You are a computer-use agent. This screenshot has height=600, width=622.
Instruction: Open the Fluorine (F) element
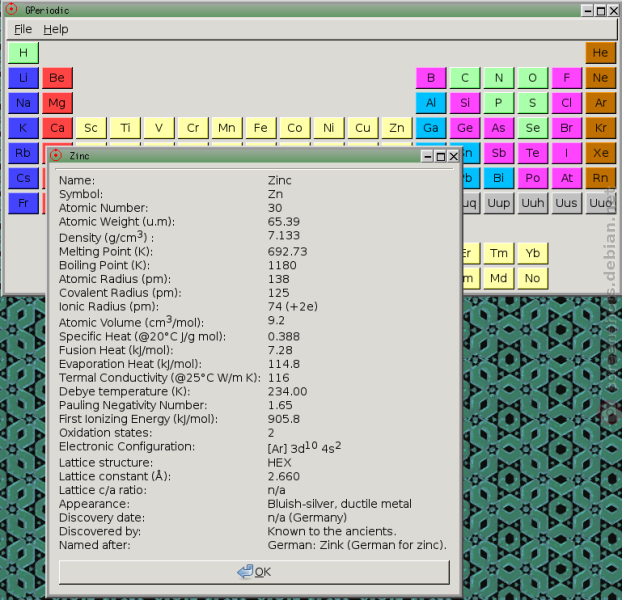(566, 78)
